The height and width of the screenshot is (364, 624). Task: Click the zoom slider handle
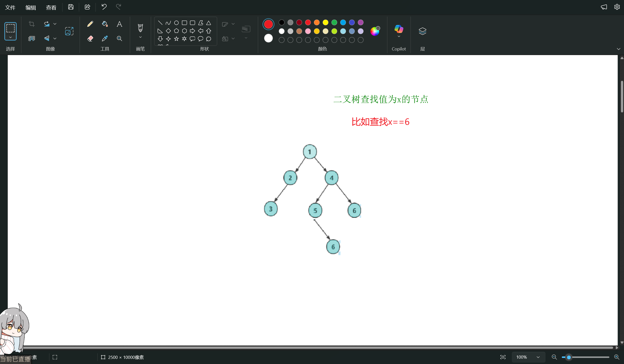pyautogui.click(x=569, y=357)
